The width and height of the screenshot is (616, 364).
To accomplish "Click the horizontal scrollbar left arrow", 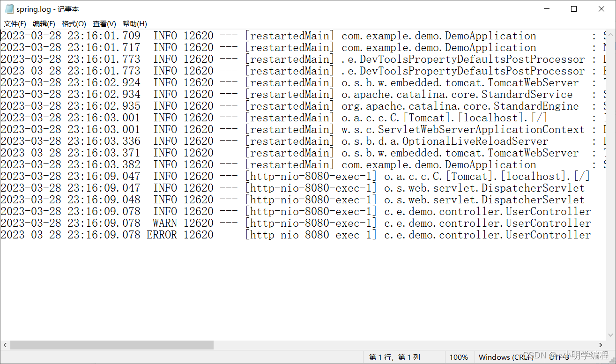I will [5, 345].
